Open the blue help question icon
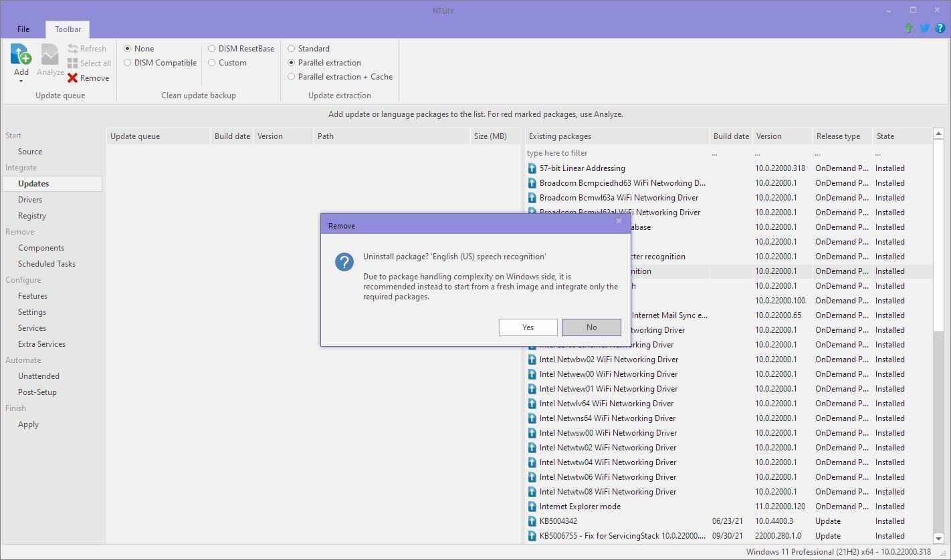 (x=940, y=28)
